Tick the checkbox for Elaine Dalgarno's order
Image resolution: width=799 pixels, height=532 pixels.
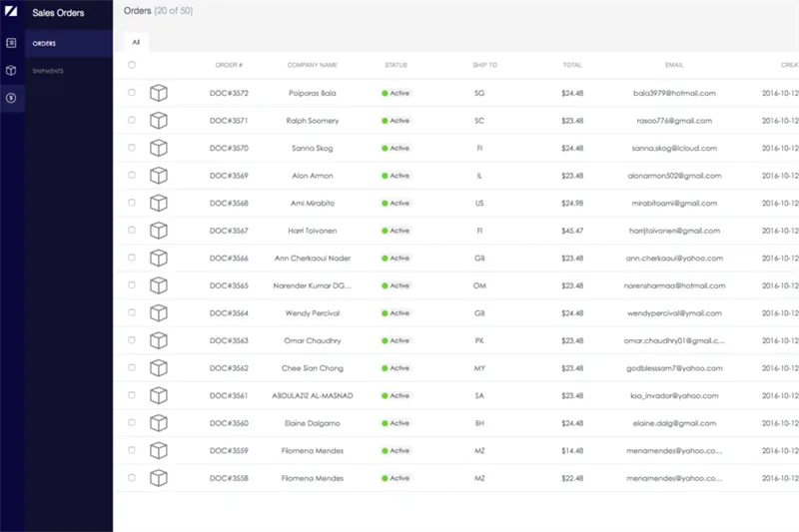(x=132, y=423)
